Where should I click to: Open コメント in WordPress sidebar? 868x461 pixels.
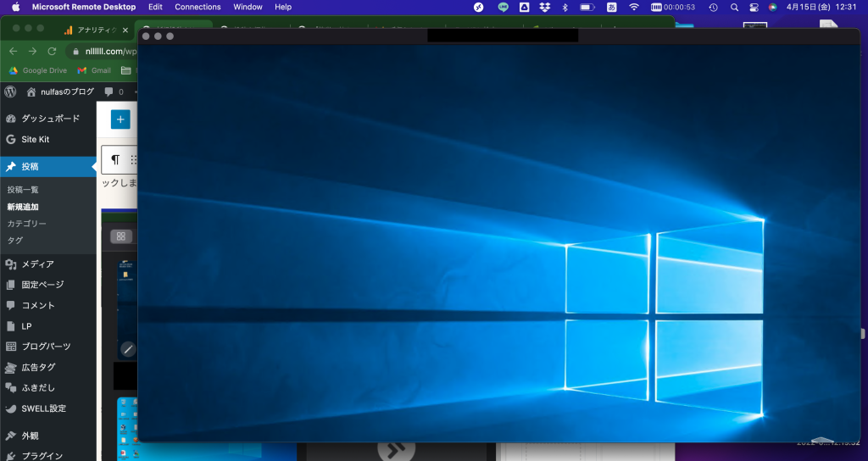48,305
